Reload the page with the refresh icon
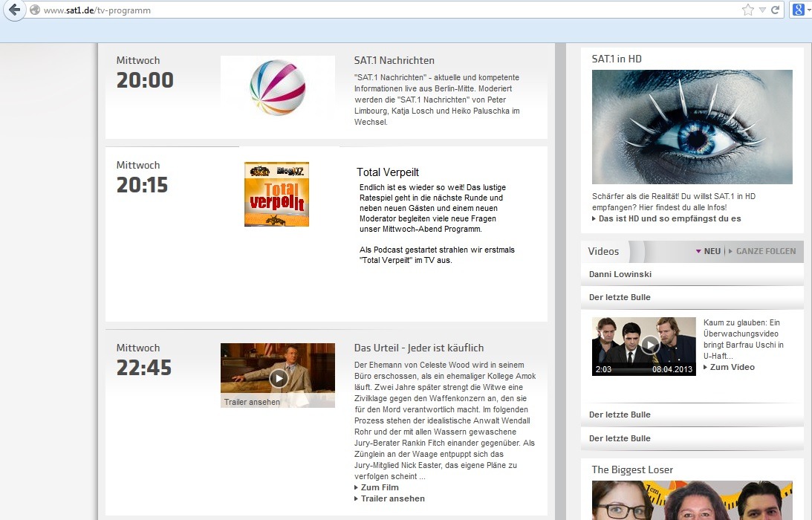 (776, 10)
